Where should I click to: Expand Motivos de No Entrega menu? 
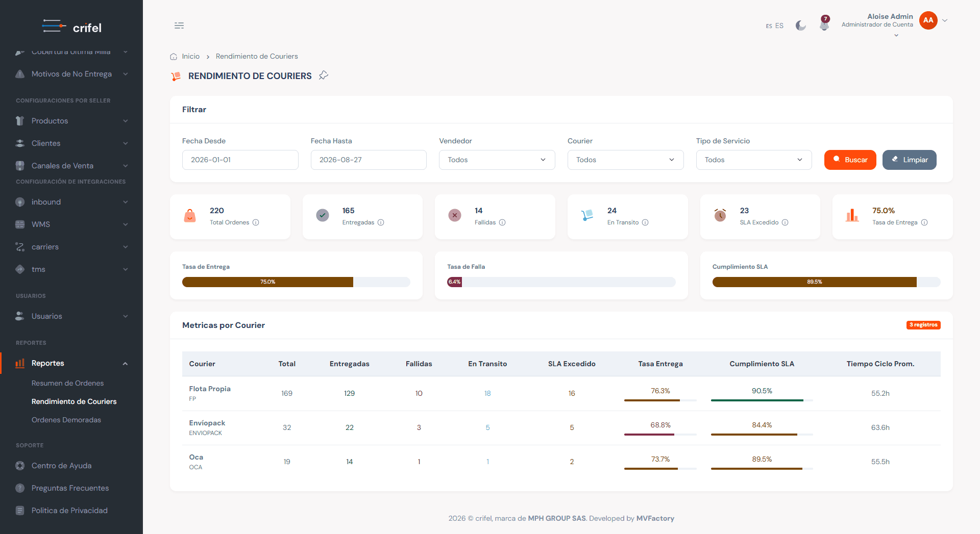(x=71, y=74)
